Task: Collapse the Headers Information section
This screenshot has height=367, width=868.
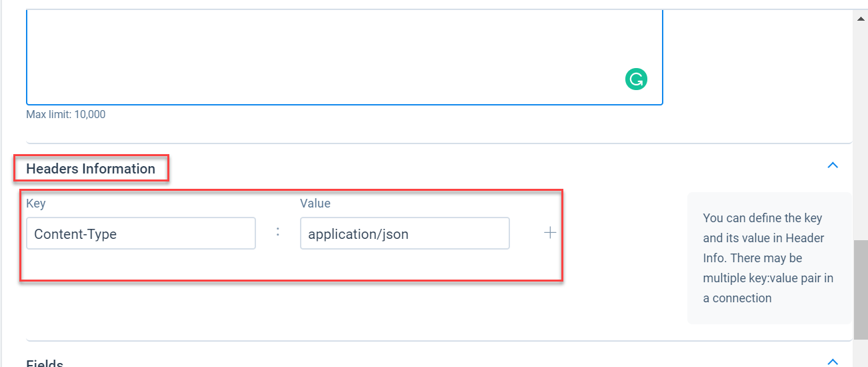Action: pos(833,165)
